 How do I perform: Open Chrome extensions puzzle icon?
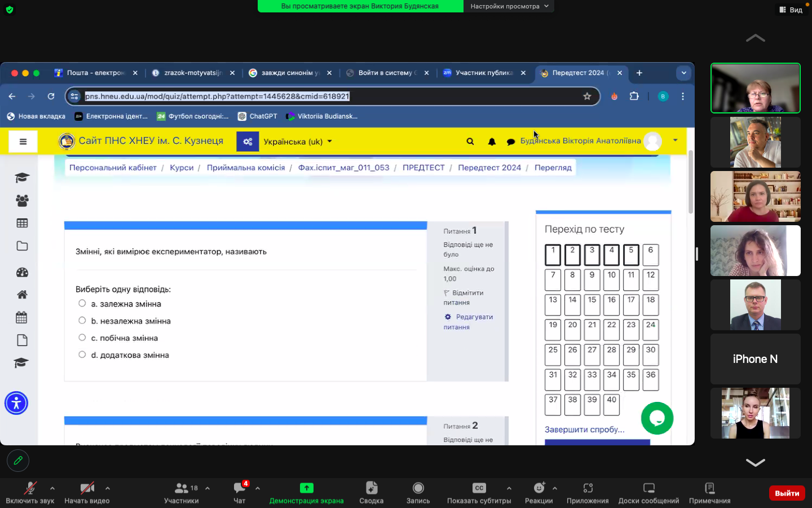(634, 96)
